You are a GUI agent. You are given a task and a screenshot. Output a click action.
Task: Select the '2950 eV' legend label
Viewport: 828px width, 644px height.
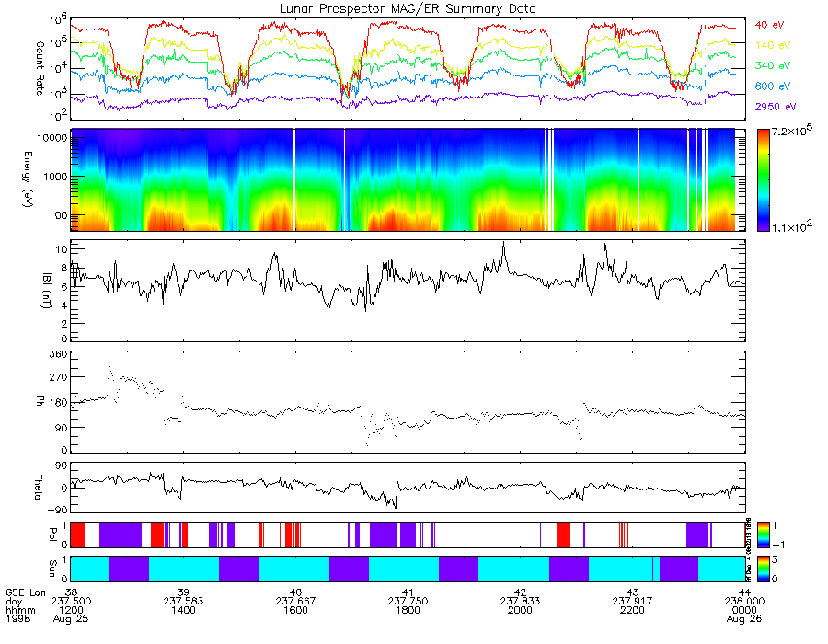click(776, 107)
